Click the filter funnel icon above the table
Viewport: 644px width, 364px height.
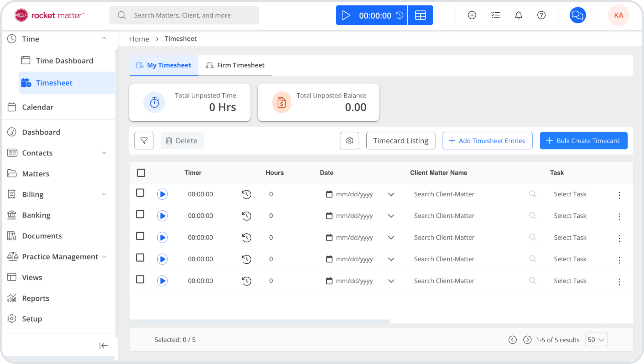point(144,141)
